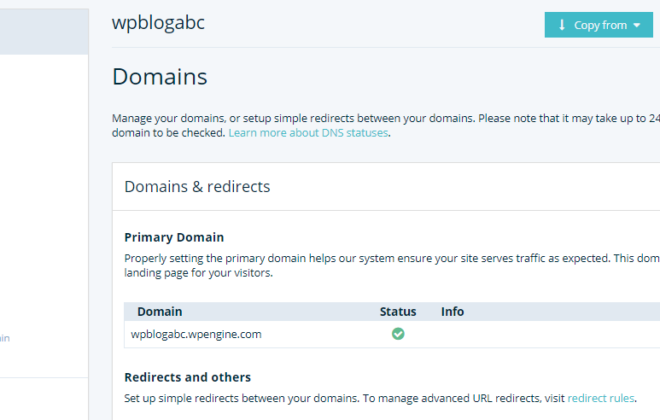
Task: Click the Domains page heading
Action: click(x=160, y=77)
